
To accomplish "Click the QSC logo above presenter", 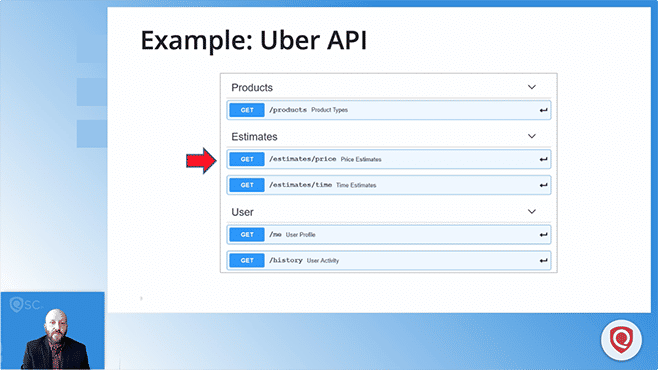I will [25, 305].
